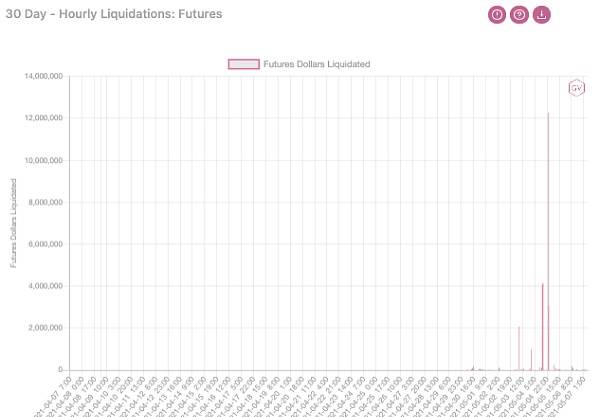Select the spike reaching about 1,000,000
The image size is (600, 417).
point(531,359)
